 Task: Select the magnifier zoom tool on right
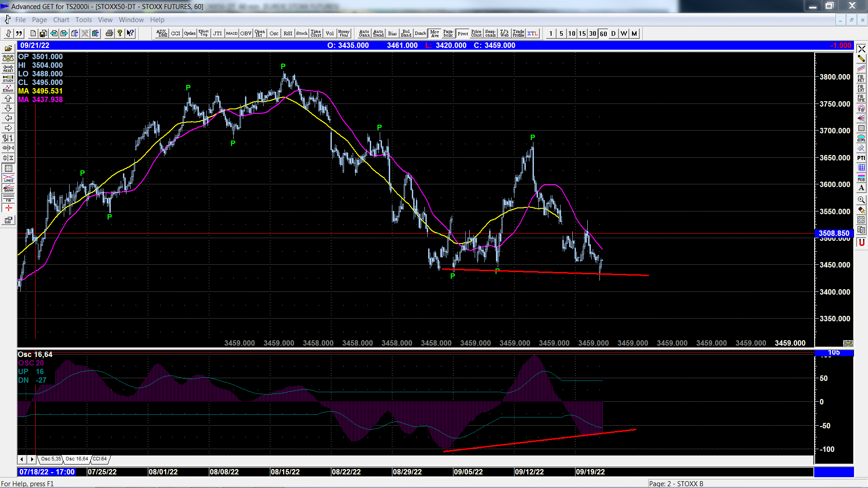[x=861, y=200]
